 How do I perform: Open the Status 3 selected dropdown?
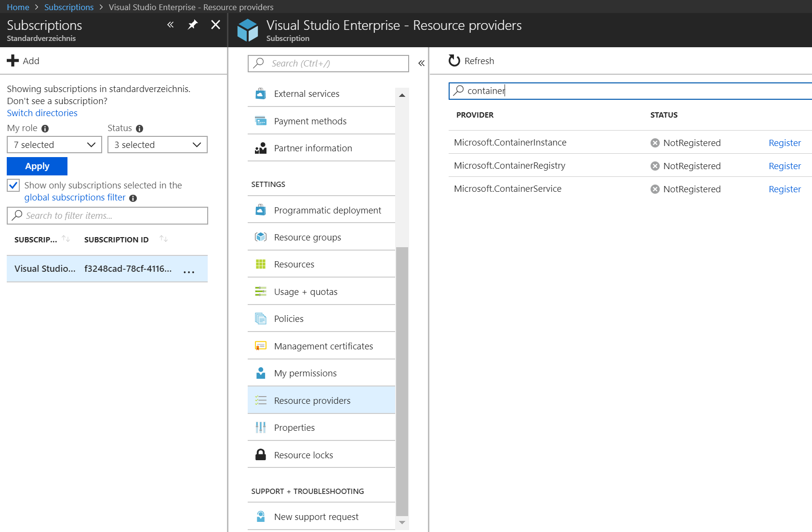tap(158, 145)
